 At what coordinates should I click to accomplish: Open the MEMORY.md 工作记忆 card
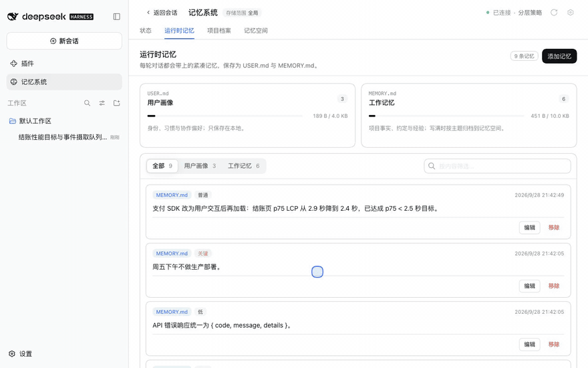469,115
